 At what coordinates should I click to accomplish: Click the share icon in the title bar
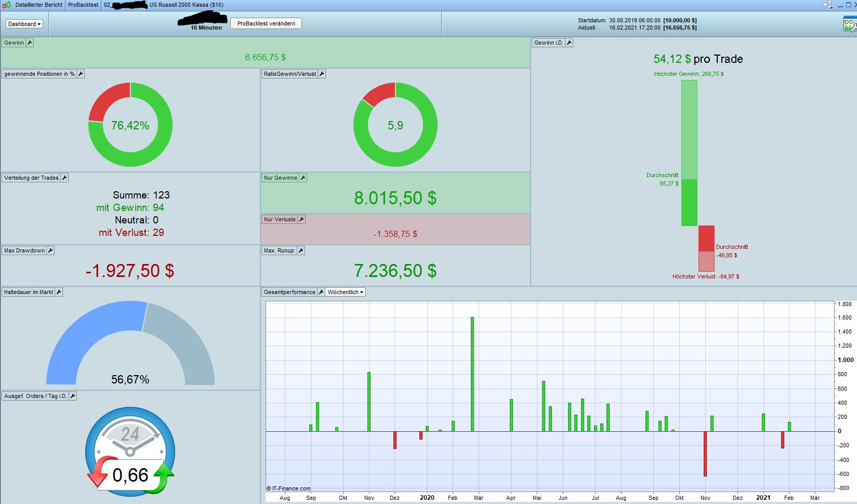click(x=828, y=5)
